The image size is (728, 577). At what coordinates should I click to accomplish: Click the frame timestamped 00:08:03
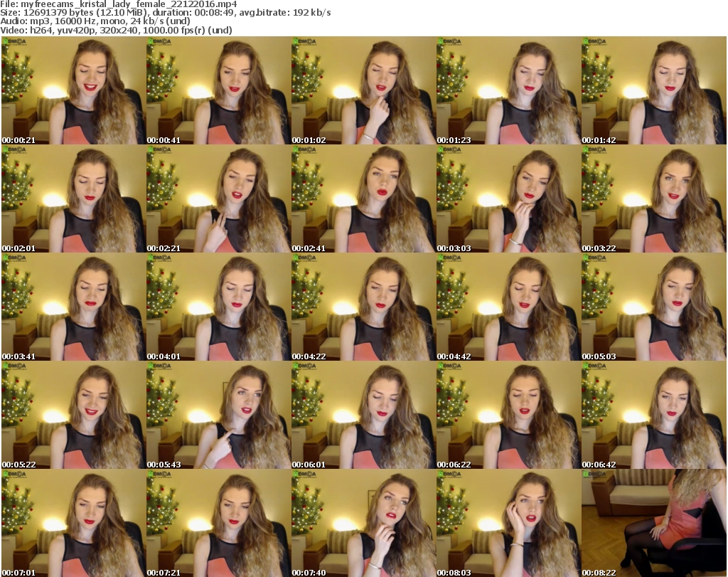(x=508, y=524)
